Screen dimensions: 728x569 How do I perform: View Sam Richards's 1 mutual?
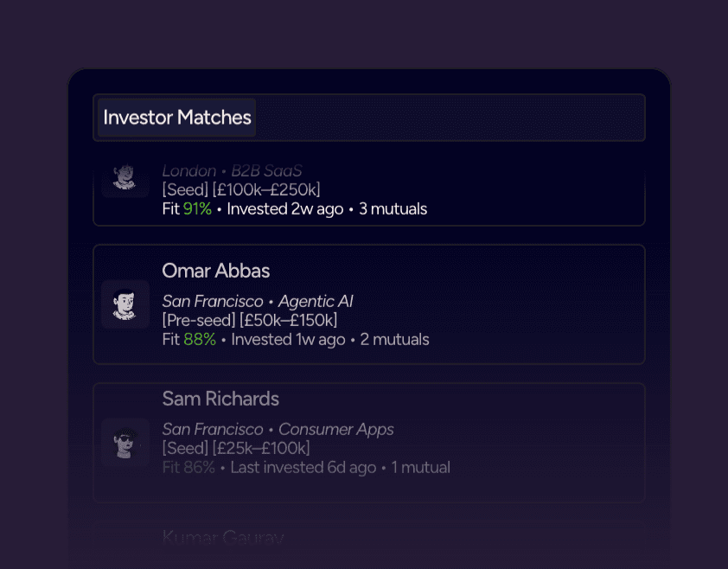click(x=421, y=467)
